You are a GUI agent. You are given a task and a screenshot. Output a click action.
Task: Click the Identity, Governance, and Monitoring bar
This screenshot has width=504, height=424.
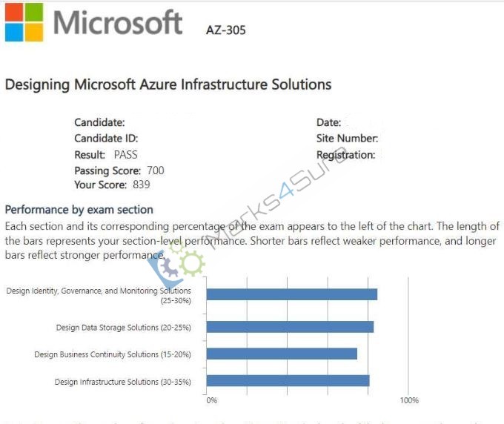[x=292, y=294]
